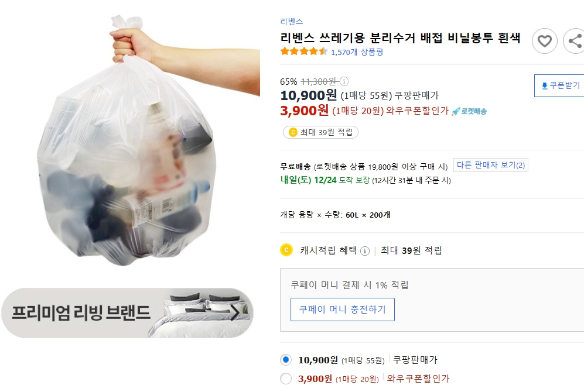Click the yellow coin icon beside 캐시적립 혜택
This screenshot has width=584, height=392.
coord(286,250)
